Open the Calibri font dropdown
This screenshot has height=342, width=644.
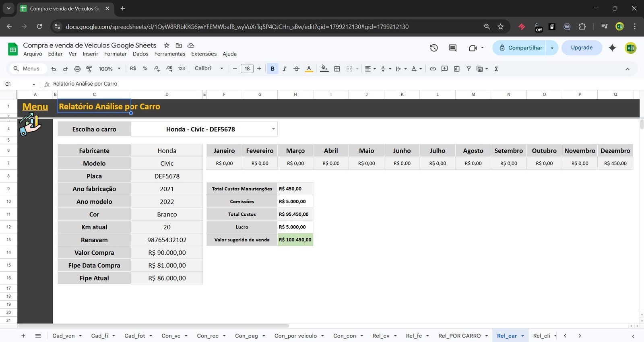point(209,68)
